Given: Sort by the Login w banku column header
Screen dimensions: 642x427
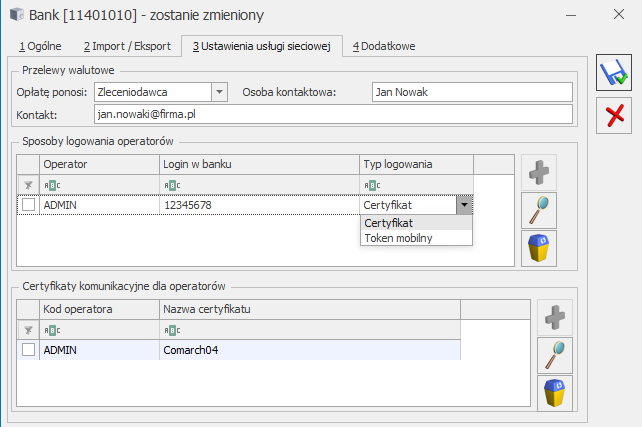Looking at the screenshot, I should tap(259, 164).
